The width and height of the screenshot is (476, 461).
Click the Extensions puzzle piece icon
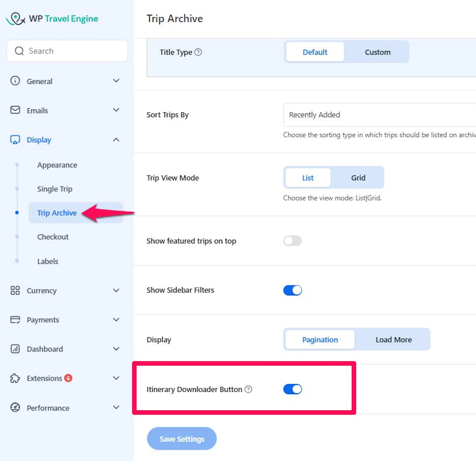tap(15, 378)
